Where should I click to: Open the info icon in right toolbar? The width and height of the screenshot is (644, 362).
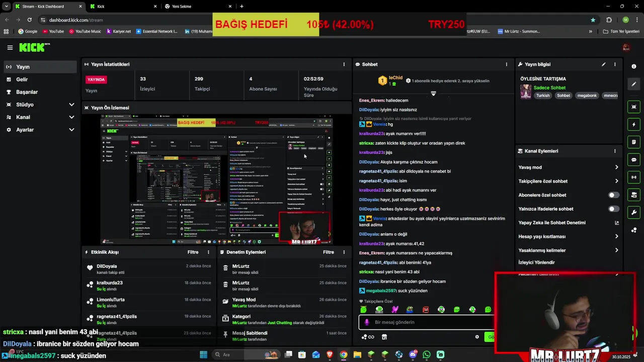point(634,66)
